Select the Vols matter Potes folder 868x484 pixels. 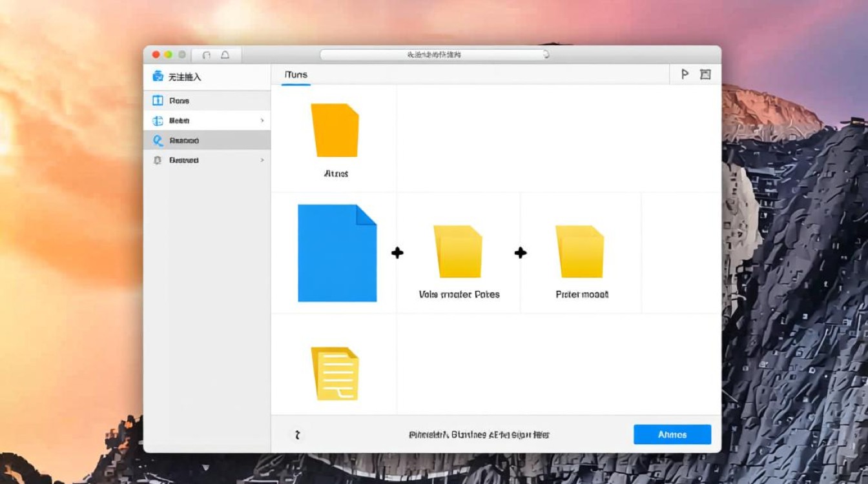pyautogui.click(x=459, y=252)
